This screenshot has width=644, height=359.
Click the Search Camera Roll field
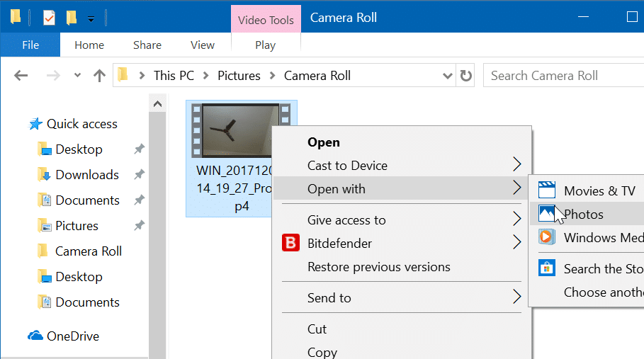[563, 76]
